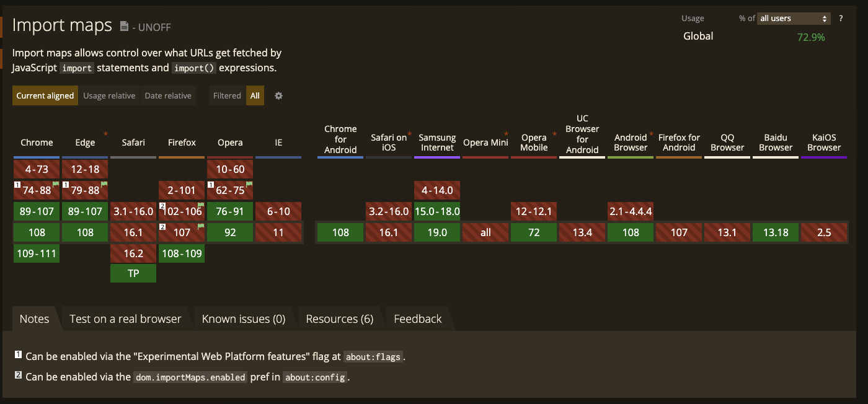
Task: Click the usage help question mark icon
Action: [841, 18]
